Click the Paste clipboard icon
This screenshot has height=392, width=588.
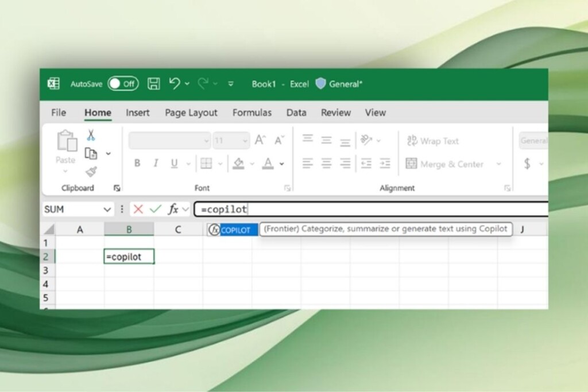pos(67,141)
